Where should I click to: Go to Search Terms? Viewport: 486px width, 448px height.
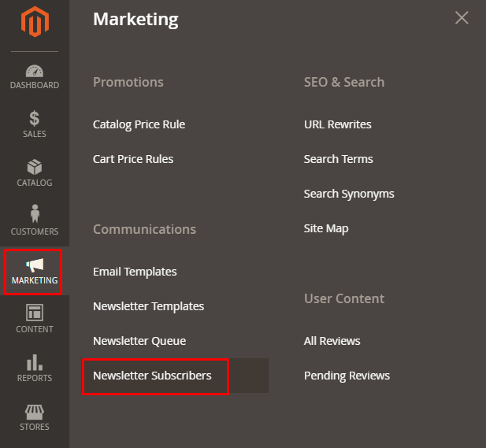338,159
